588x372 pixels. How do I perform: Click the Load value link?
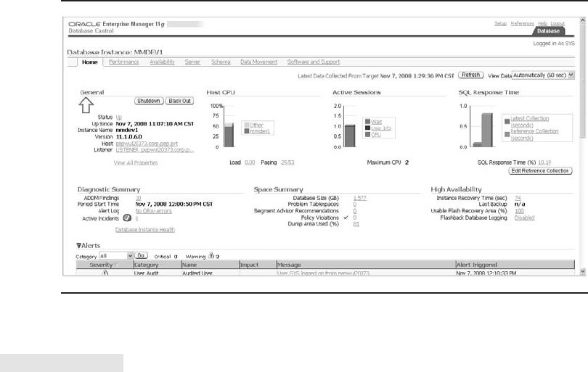(x=250, y=162)
